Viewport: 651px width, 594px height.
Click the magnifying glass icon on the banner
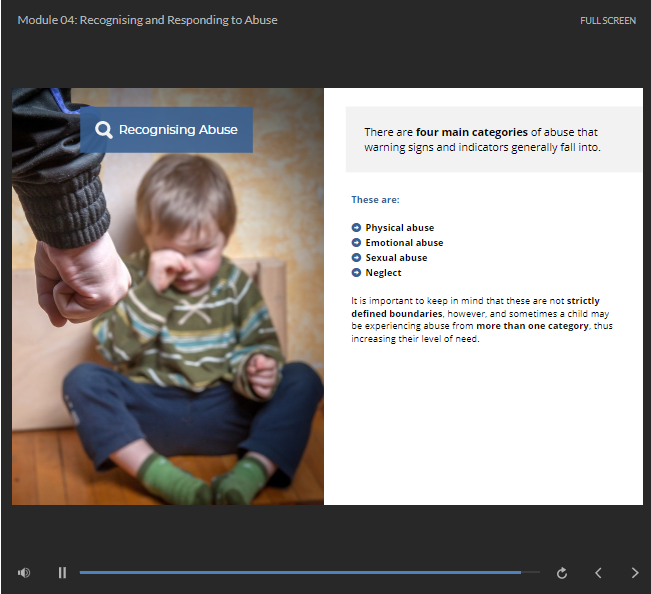104,130
